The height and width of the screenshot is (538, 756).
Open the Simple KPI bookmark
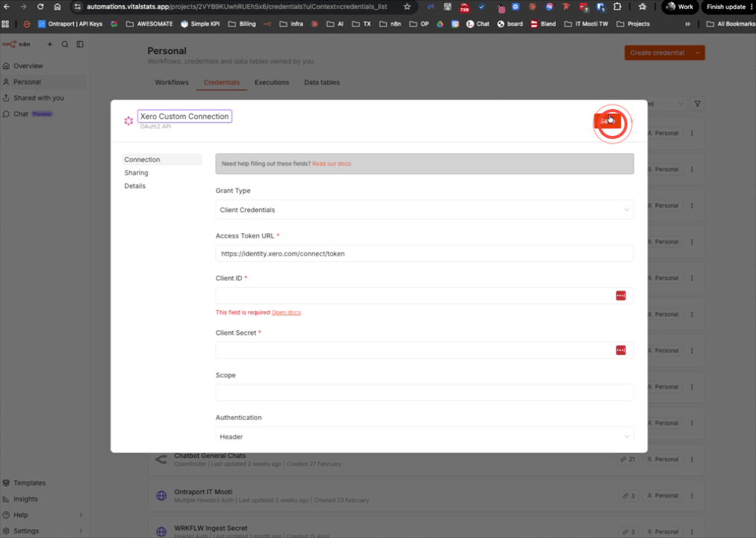click(x=200, y=24)
